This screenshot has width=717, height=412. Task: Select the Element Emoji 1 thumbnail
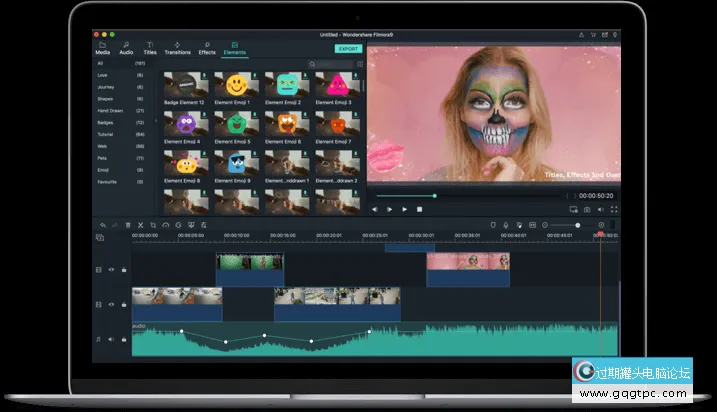click(x=235, y=85)
